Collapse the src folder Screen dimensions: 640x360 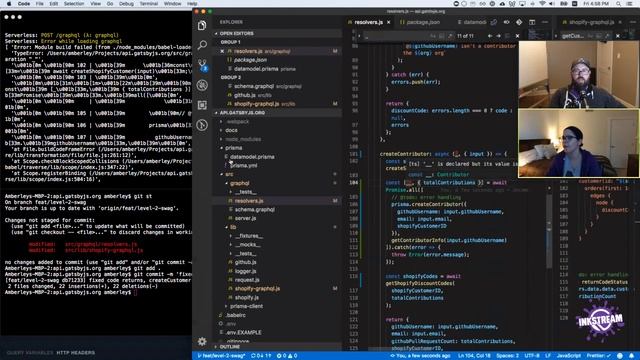tap(229, 174)
